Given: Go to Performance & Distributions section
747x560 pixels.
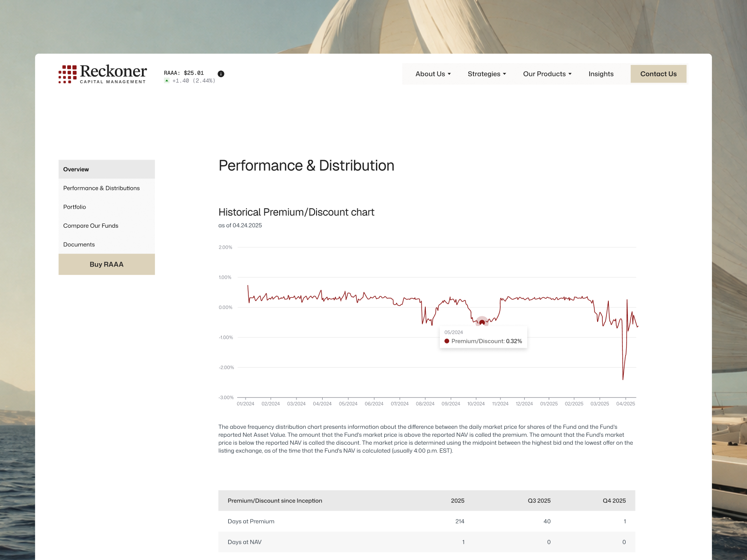Looking at the screenshot, I should click(106, 188).
